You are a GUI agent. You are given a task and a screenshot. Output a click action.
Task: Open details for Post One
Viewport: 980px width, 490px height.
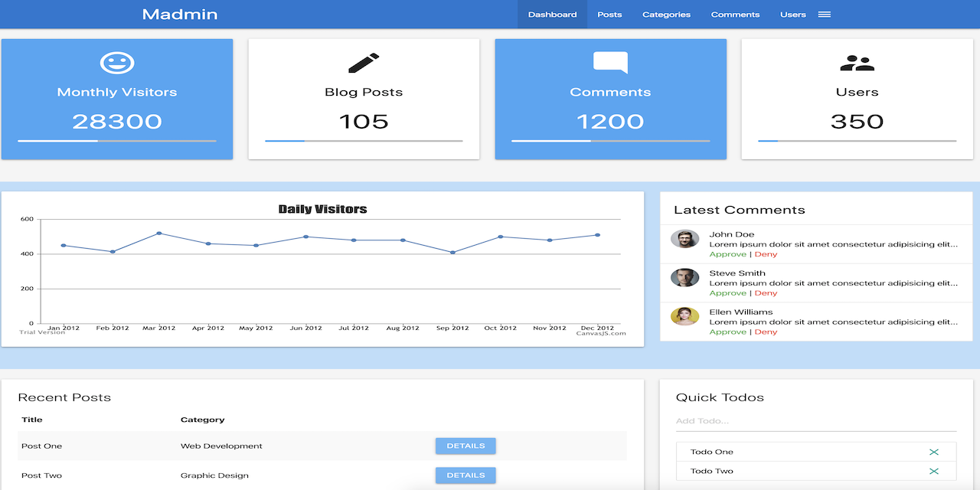(465, 446)
